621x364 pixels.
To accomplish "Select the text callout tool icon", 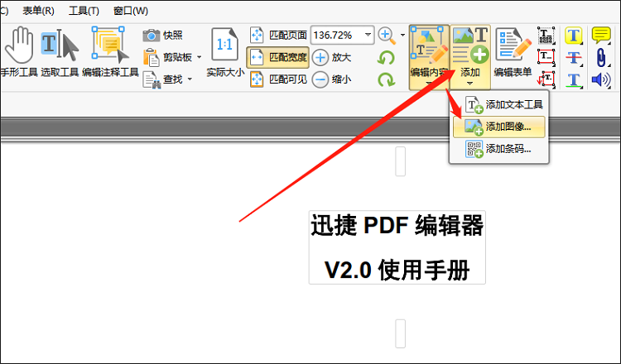I will [x=546, y=79].
